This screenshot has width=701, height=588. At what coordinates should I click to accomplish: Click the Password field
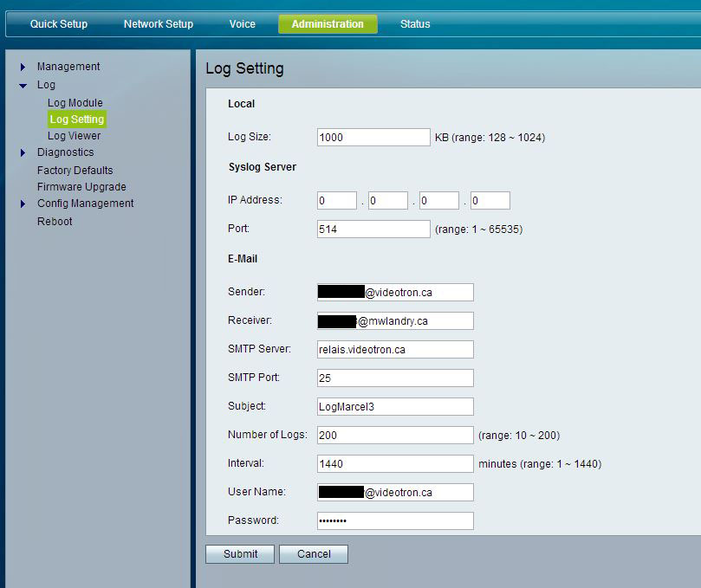coord(395,520)
